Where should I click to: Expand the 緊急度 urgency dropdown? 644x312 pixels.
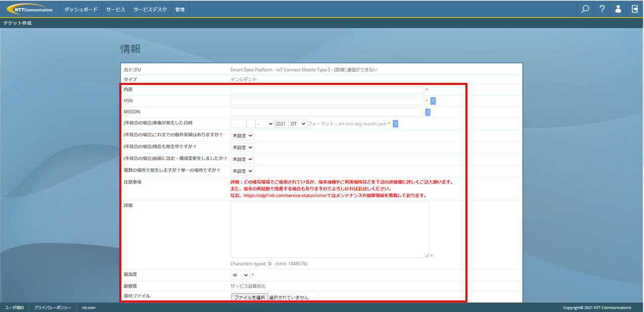(x=240, y=275)
